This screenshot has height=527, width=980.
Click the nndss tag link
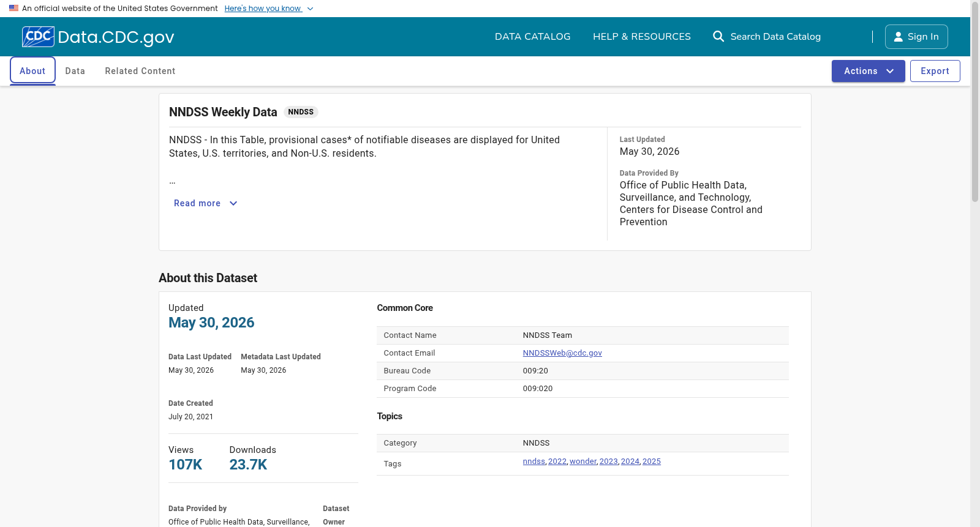pos(534,462)
